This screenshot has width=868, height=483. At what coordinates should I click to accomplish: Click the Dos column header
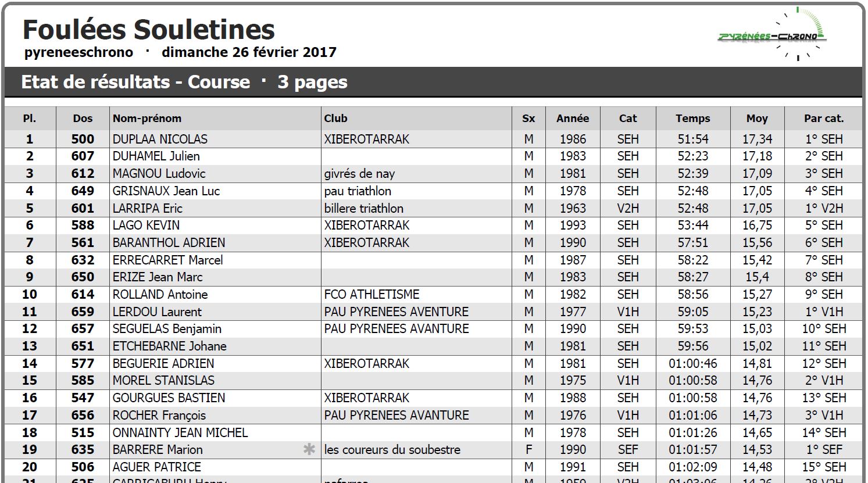(83, 119)
